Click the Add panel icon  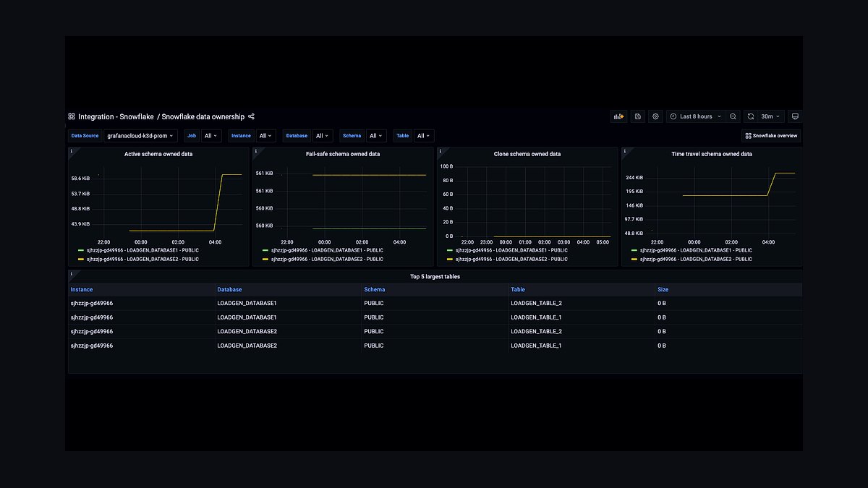618,116
